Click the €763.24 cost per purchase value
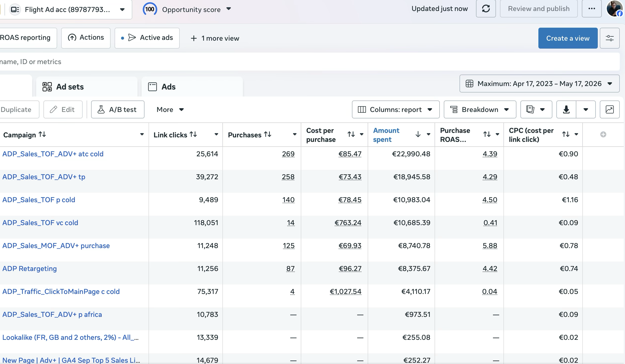The height and width of the screenshot is (364, 625). (x=348, y=223)
